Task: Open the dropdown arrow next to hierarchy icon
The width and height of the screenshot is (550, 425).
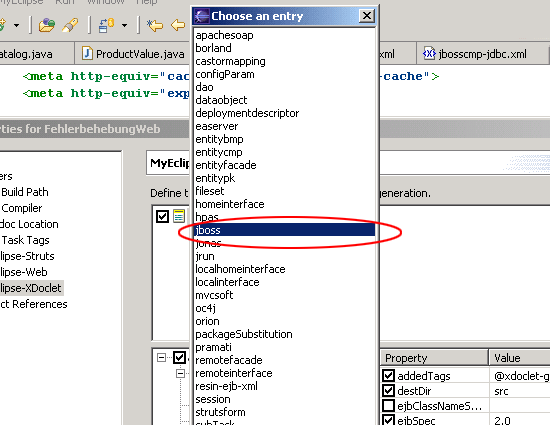Action: point(125,26)
